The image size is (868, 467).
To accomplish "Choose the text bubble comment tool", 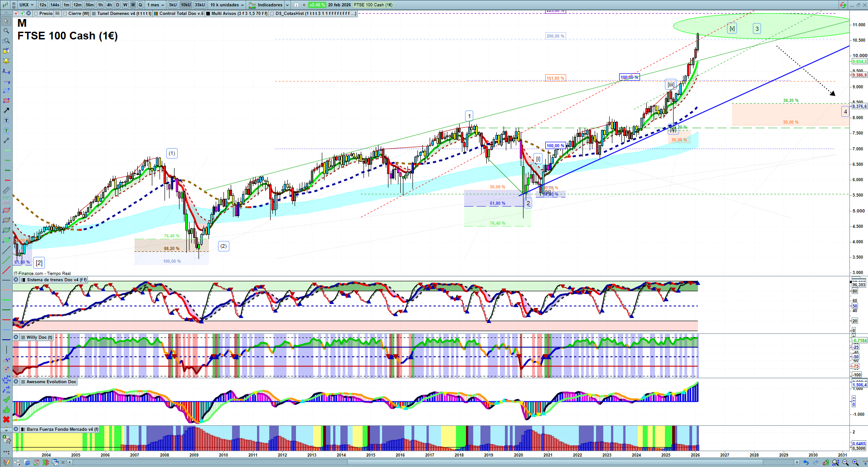I will click(6, 130).
